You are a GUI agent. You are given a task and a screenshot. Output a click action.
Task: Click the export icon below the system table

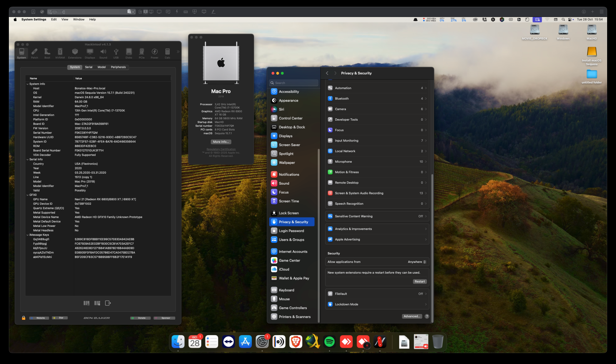click(x=108, y=303)
